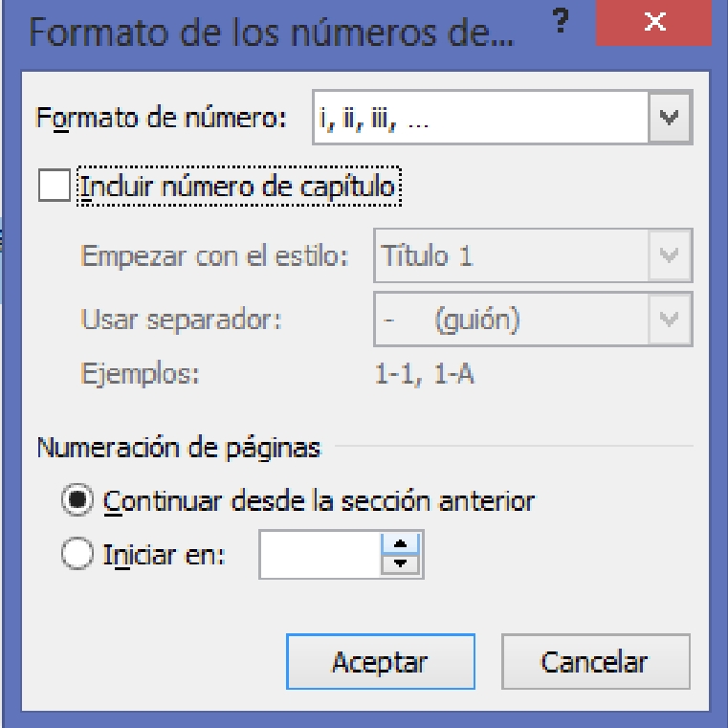Click the dialog title bar text
Image resolution: width=728 pixels, height=728 pixels.
[x=272, y=33]
